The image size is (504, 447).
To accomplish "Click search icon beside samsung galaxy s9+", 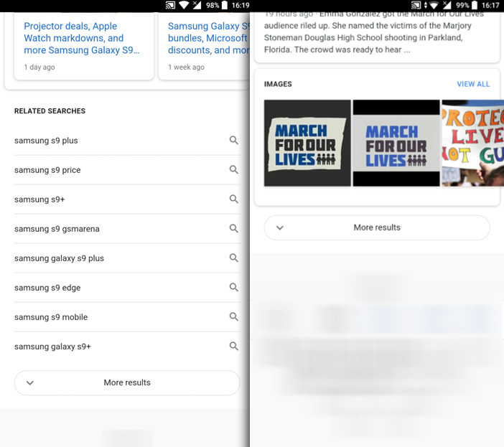I will pos(233,347).
